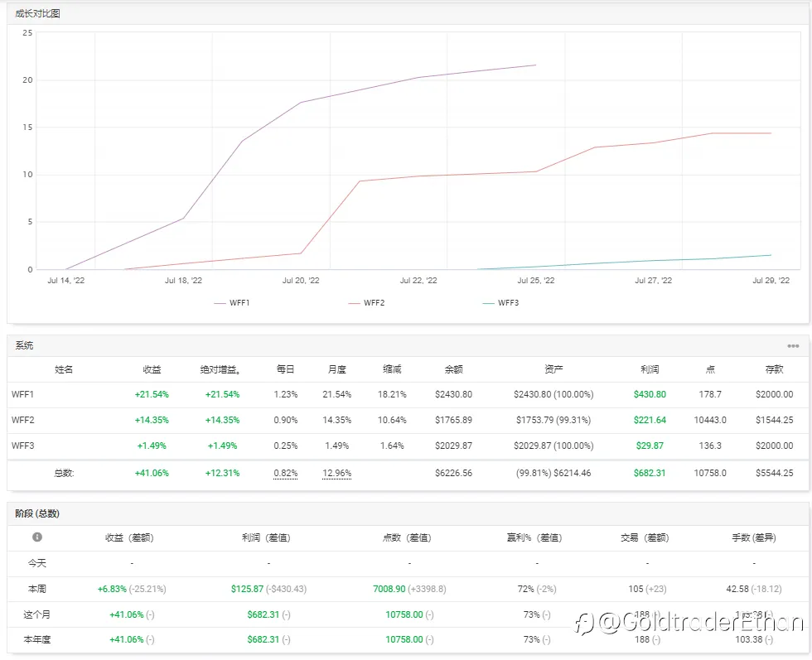The height and width of the screenshot is (660, 812).
Task: Select this week's lots value 42.58
Action: [737, 589]
